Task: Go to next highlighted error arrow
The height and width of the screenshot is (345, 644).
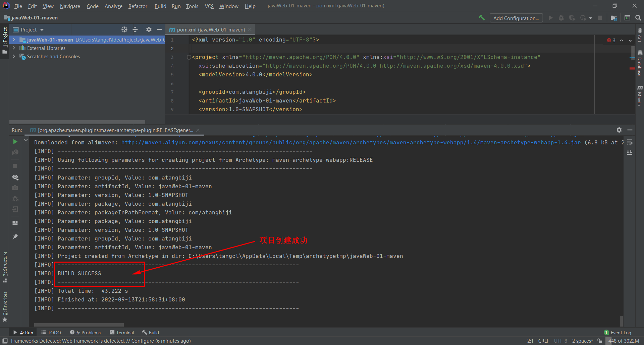Action: pos(630,40)
